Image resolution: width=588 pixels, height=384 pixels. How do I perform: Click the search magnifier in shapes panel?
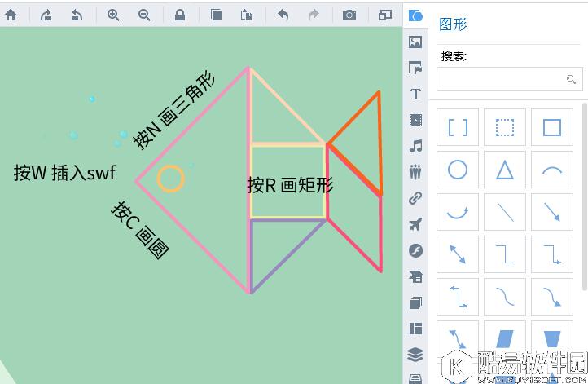point(571,79)
